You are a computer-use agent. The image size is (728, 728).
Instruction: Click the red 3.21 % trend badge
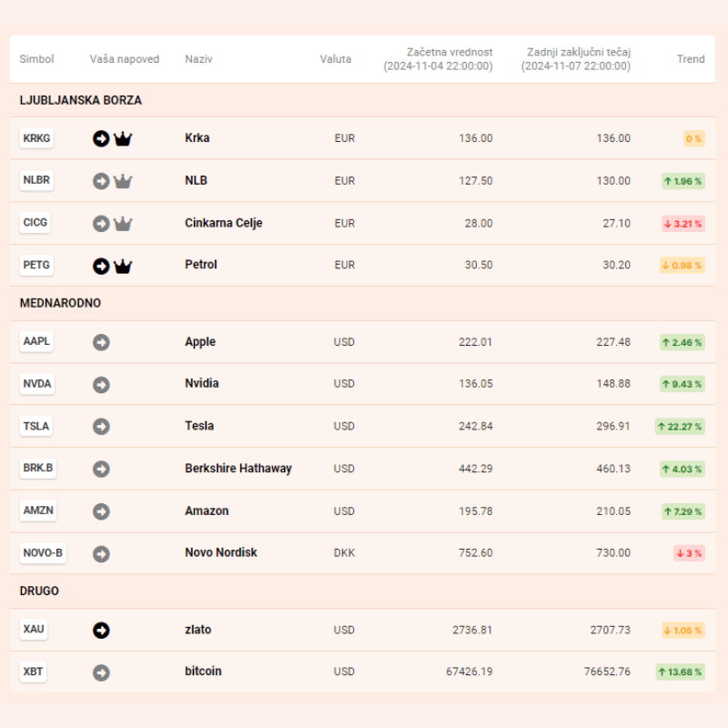682,223
